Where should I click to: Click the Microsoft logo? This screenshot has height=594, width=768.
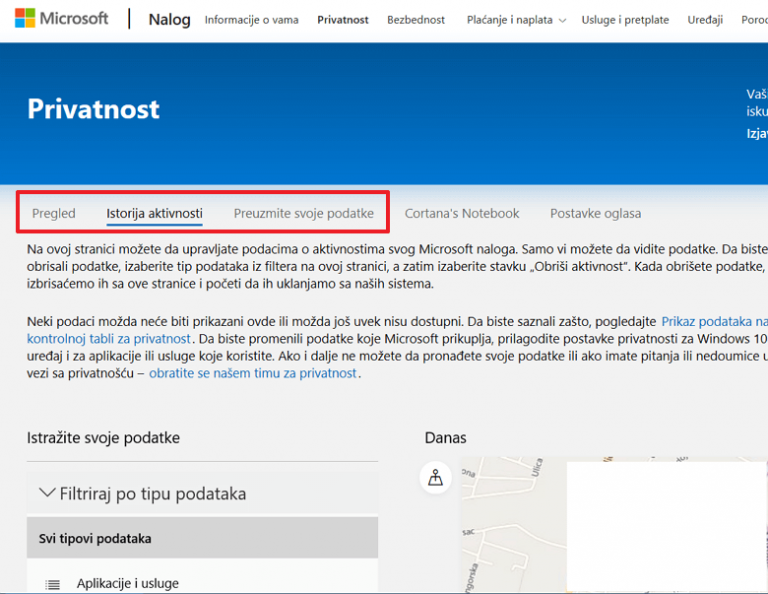62,19
